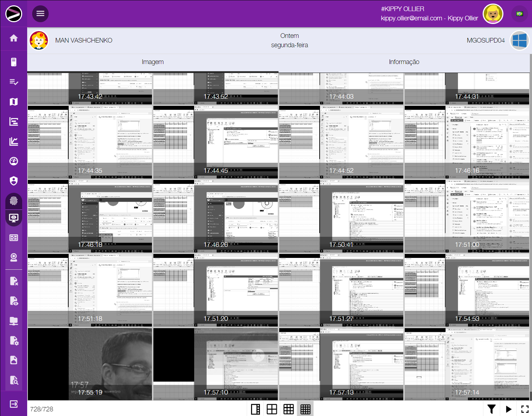The height and width of the screenshot is (416, 532).
Task: Switch to the two-column split layout
Action: point(256,409)
